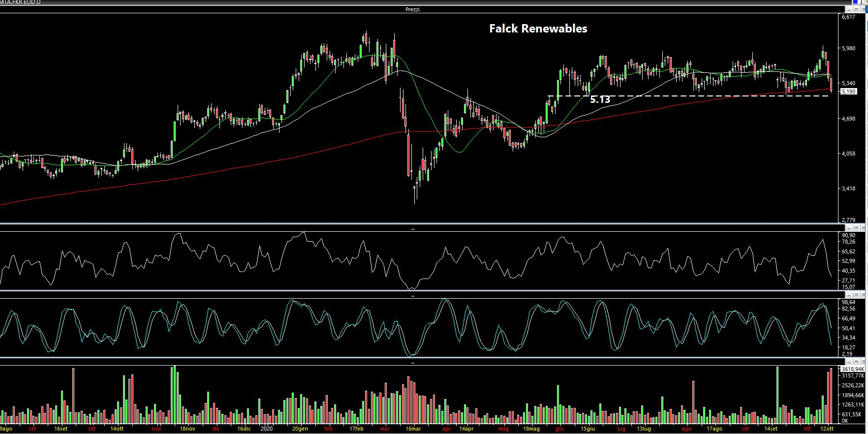The height and width of the screenshot is (434, 868).
Task: Minimize the stochastic indicator panel
Action: (x=849, y=295)
